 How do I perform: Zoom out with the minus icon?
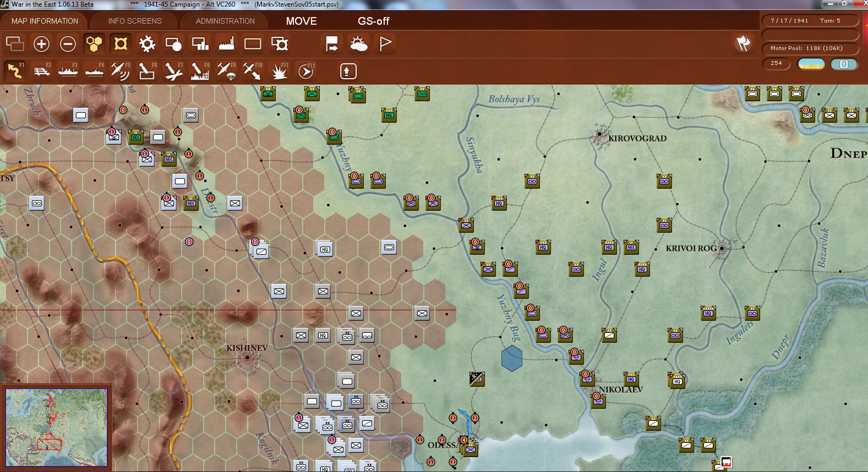click(x=68, y=43)
